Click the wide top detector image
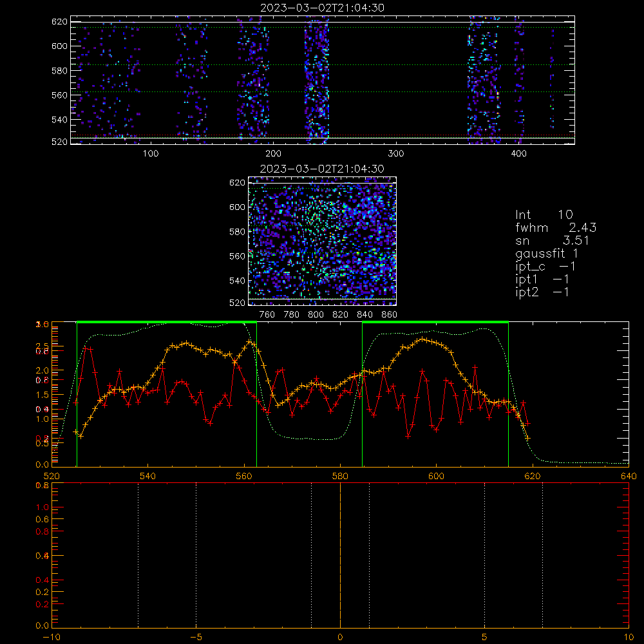The width and height of the screenshot is (644, 644). click(x=323, y=80)
